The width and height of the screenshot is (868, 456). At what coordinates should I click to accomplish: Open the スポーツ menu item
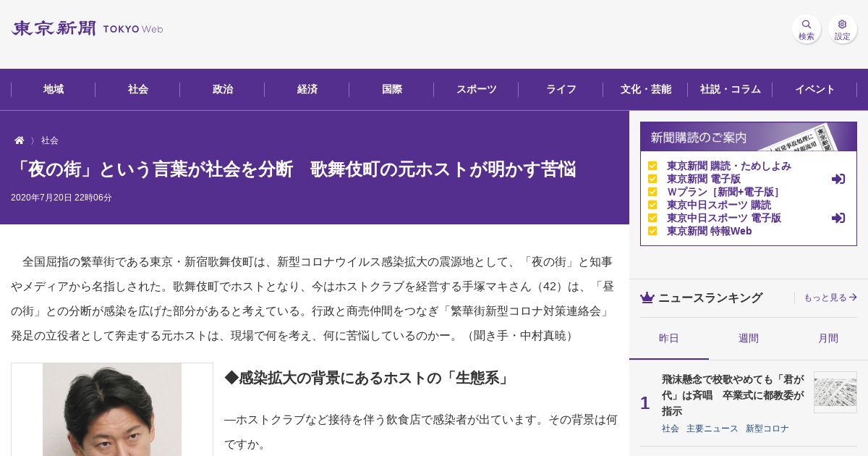tap(477, 90)
